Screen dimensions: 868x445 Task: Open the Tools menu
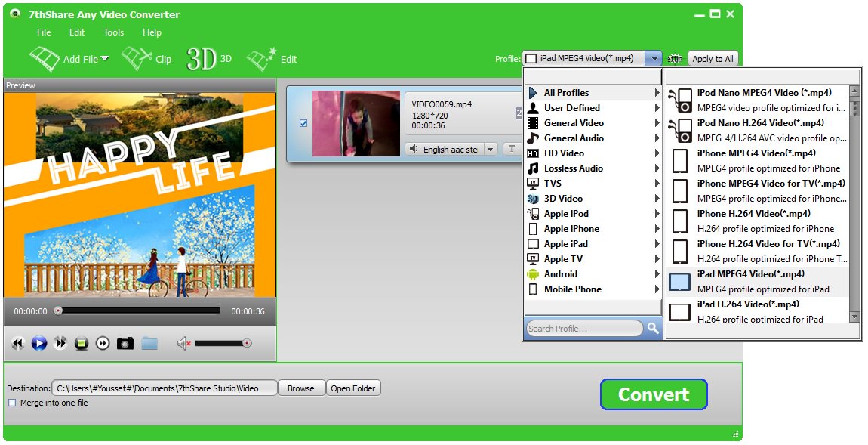pos(113,32)
